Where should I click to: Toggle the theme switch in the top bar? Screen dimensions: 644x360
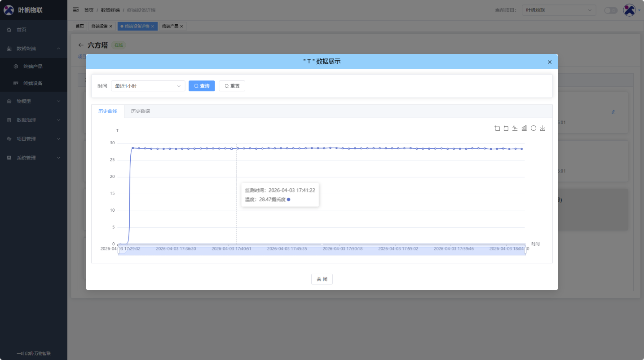pos(611,10)
